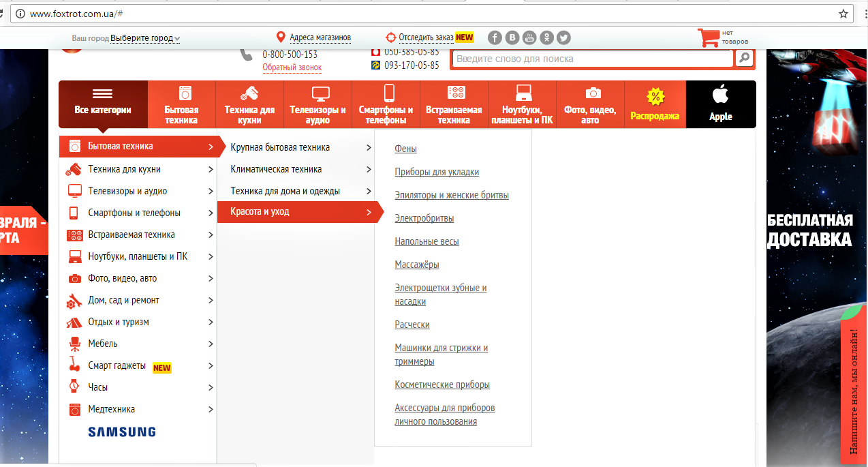Screen dimensions: 868x467
Task: Open the Выберите город city dropdown
Action: [x=145, y=38]
